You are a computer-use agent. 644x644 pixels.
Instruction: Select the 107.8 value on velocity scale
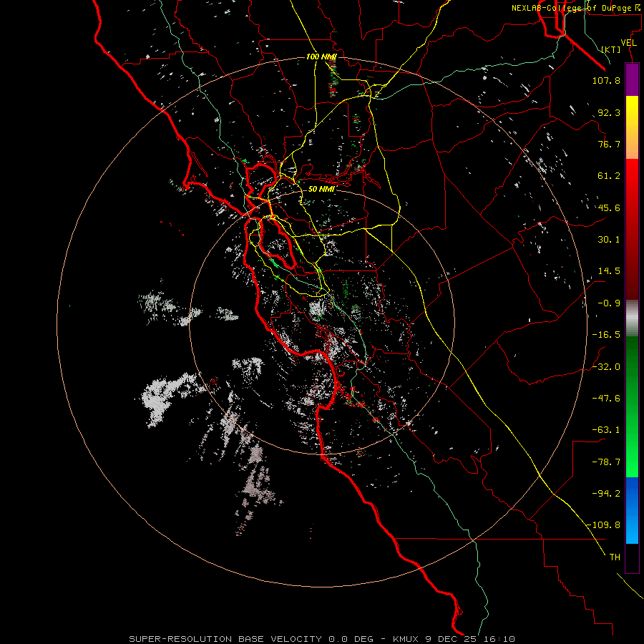[x=606, y=80]
